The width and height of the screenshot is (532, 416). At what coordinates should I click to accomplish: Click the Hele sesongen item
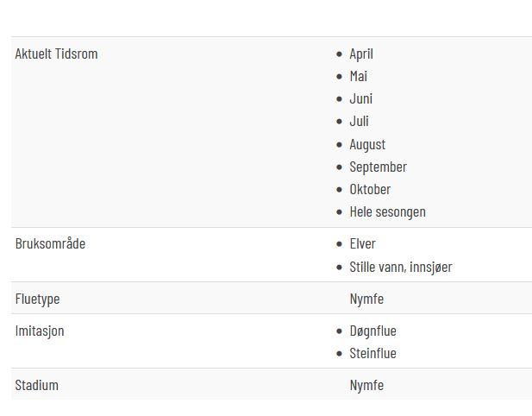coord(388,212)
